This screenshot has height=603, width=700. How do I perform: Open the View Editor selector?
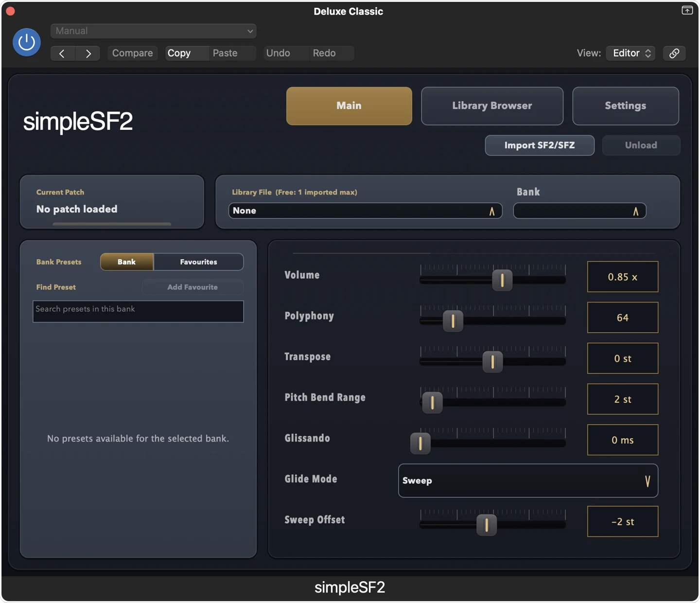[x=630, y=53]
